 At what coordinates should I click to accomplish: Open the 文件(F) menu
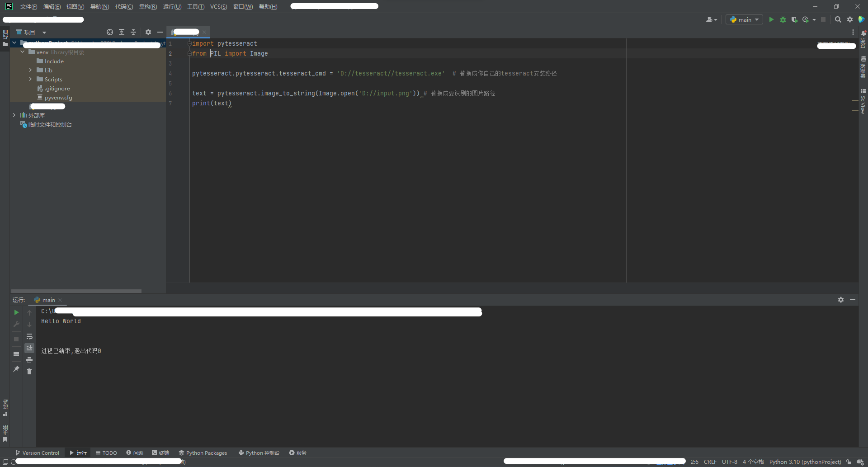point(28,7)
